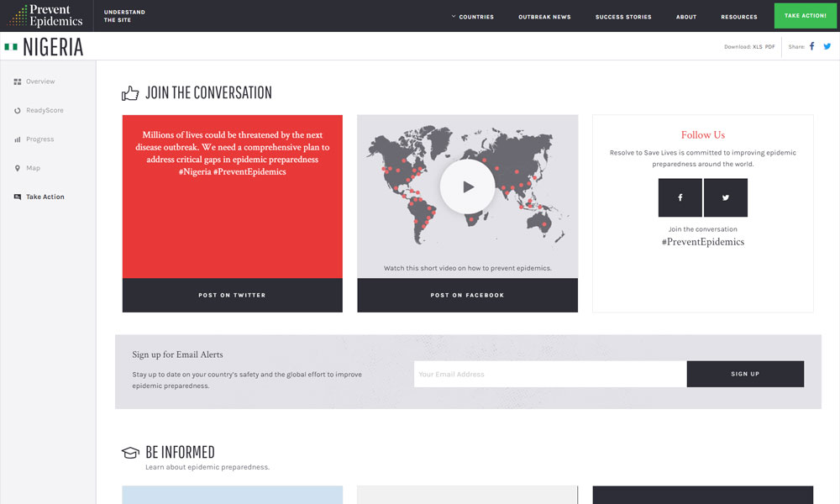The height and width of the screenshot is (504, 840).
Task: Click Post on Twitter button
Action: click(232, 296)
